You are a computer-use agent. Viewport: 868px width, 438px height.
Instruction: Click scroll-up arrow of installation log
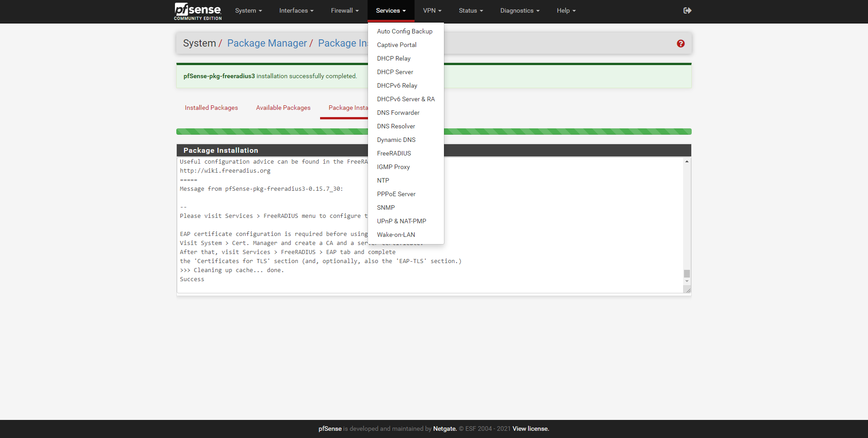(687, 161)
